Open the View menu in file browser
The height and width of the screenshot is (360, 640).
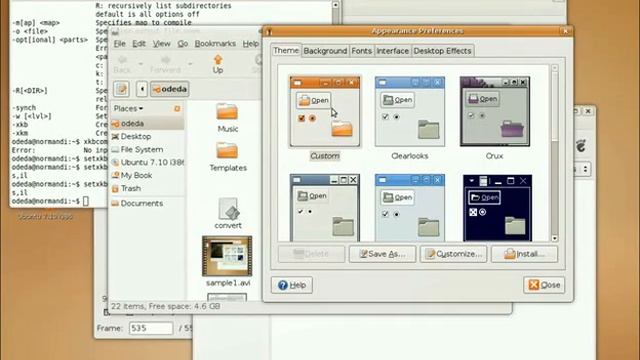pyautogui.click(x=162, y=44)
